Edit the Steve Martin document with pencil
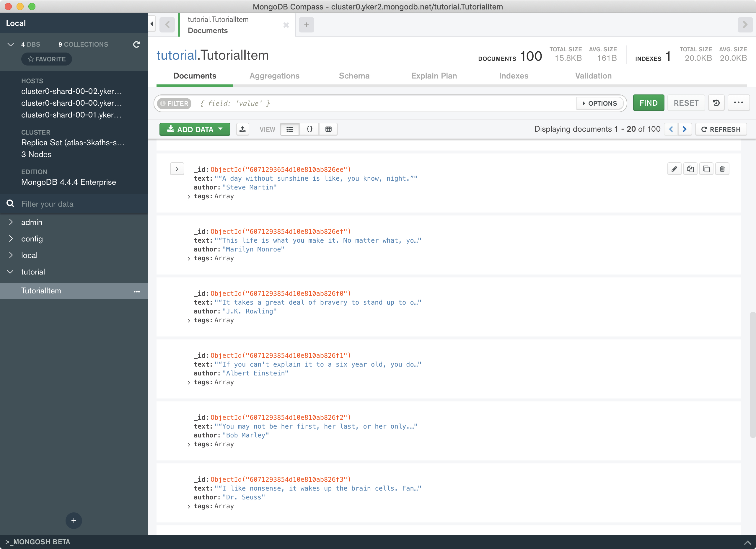756x549 pixels. [674, 169]
